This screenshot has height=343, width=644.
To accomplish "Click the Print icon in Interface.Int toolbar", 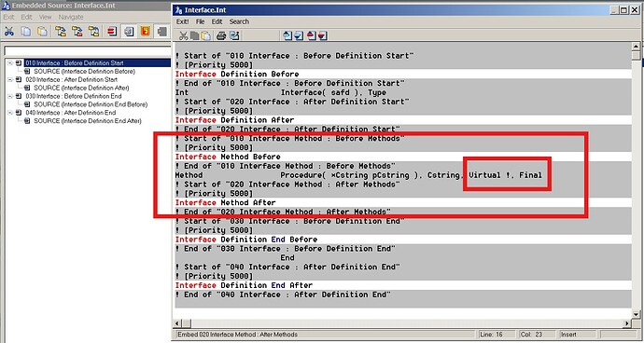I will tap(221, 36).
